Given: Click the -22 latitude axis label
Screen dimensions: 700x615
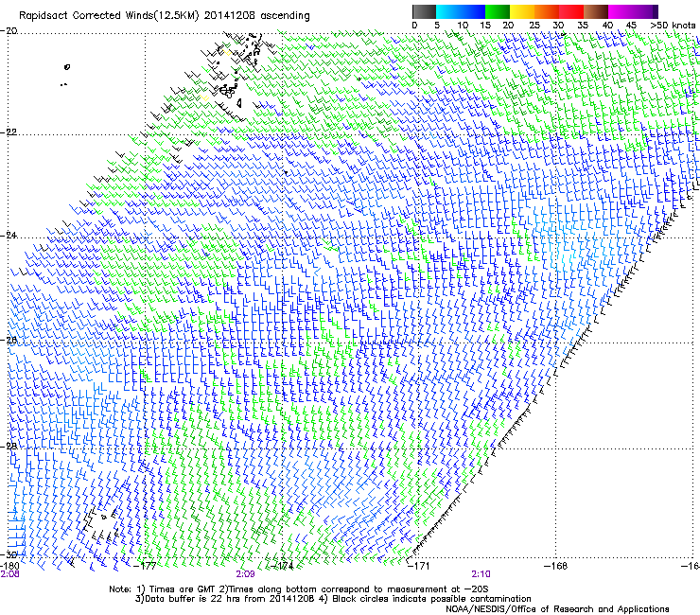Looking at the screenshot, I should click(9, 132).
